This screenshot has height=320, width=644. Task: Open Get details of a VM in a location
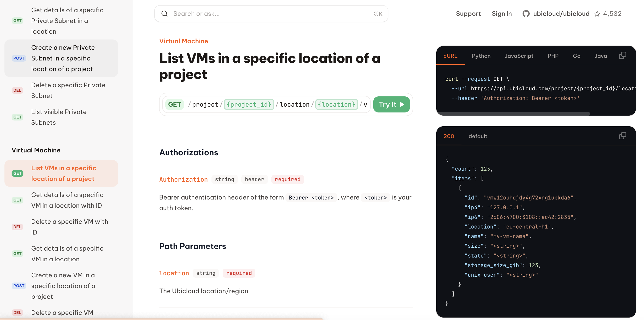point(61,254)
